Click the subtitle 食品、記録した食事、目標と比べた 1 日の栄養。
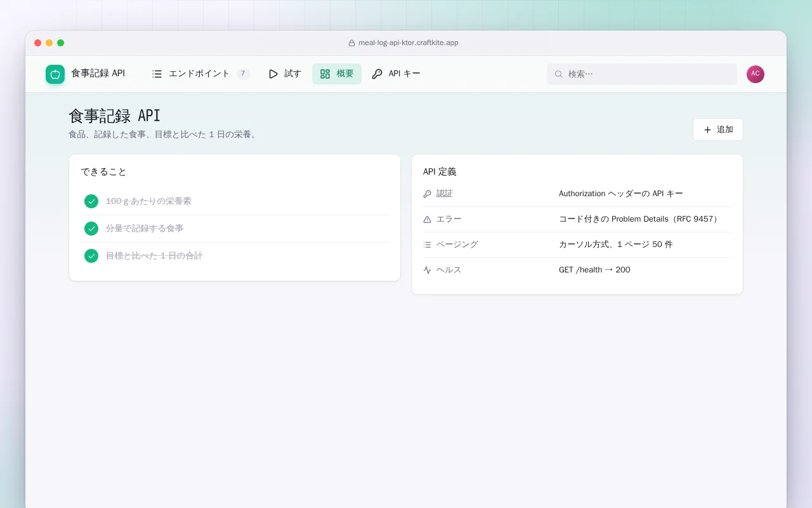 (164, 135)
